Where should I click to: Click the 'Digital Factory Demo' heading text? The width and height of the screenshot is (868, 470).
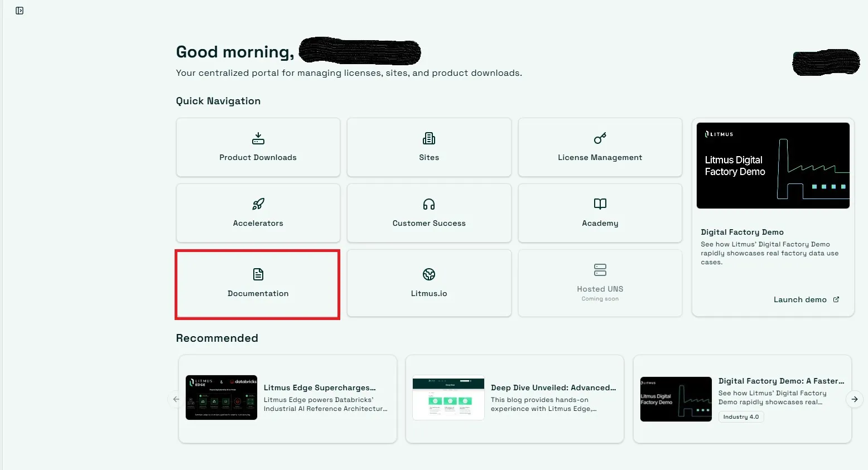tap(742, 232)
